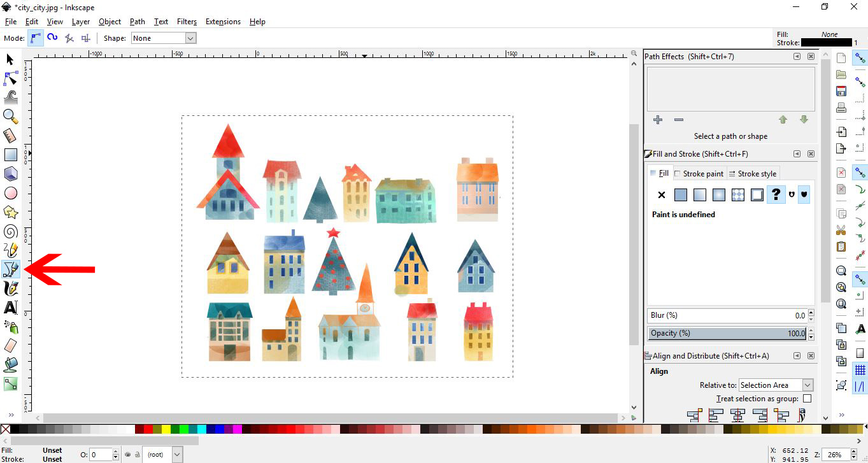Select the Calligraphy tool
The height and width of the screenshot is (463, 868).
10,288
